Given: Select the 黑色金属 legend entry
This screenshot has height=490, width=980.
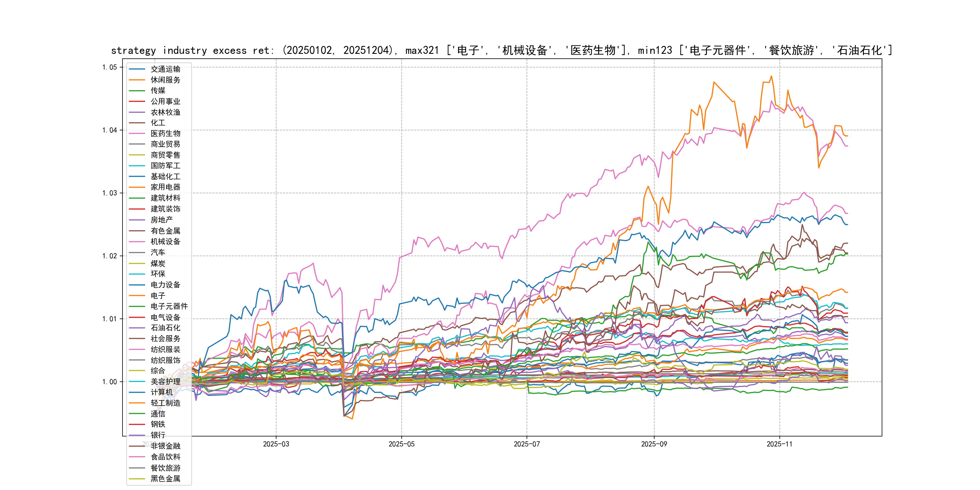Looking at the screenshot, I should (165, 479).
